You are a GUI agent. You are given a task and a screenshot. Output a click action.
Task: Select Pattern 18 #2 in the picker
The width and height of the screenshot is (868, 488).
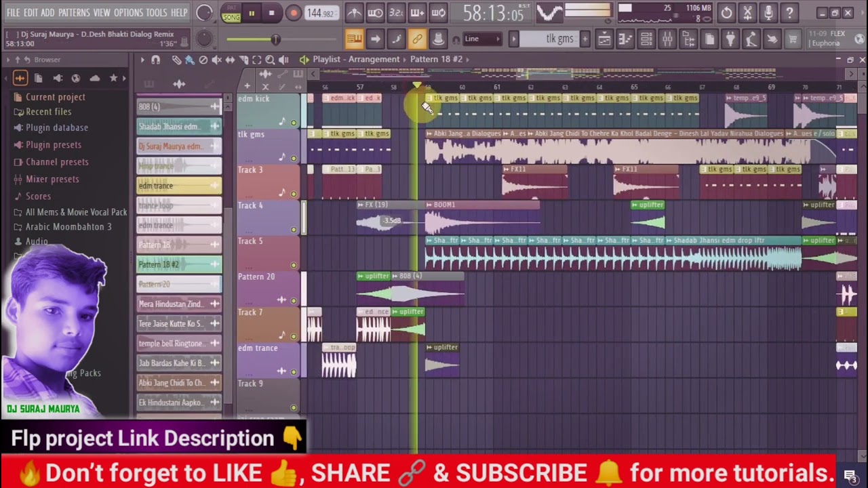pyautogui.click(x=179, y=264)
